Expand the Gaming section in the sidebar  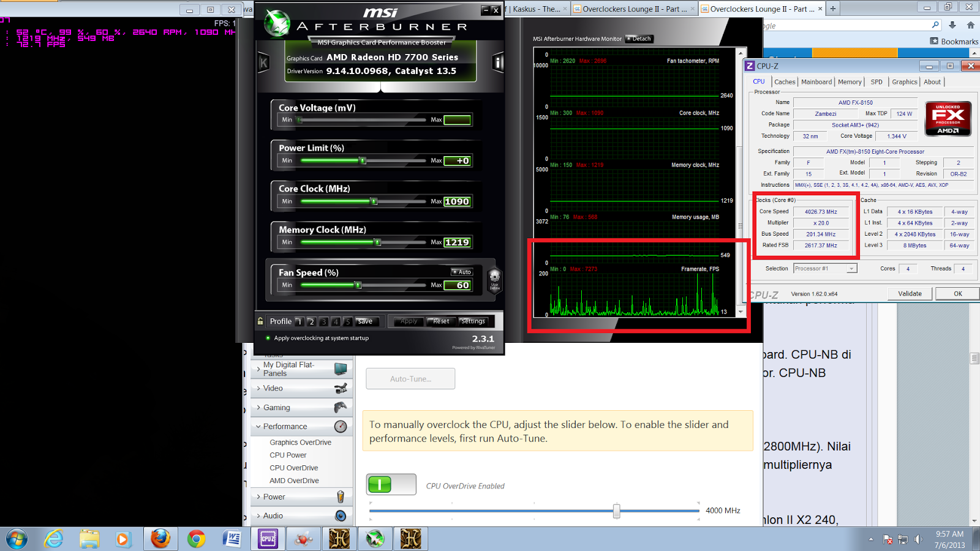click(x=258, y=407)
